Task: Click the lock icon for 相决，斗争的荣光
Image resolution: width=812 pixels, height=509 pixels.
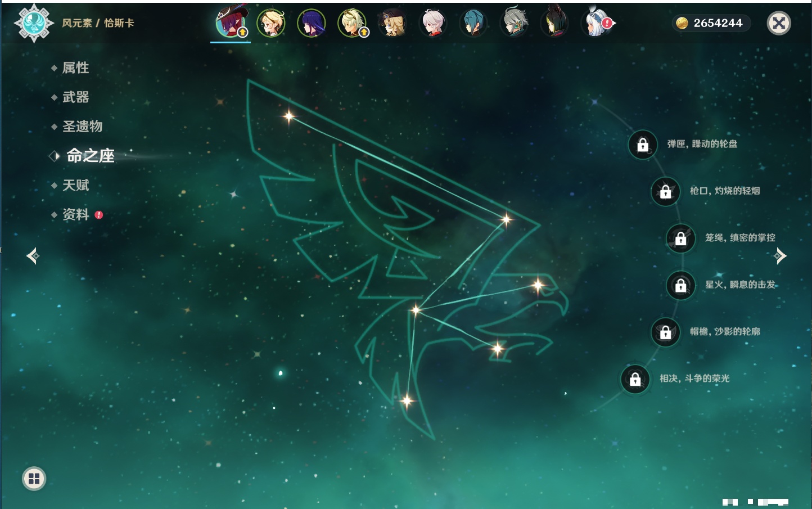Action: (x=635, y=379)
